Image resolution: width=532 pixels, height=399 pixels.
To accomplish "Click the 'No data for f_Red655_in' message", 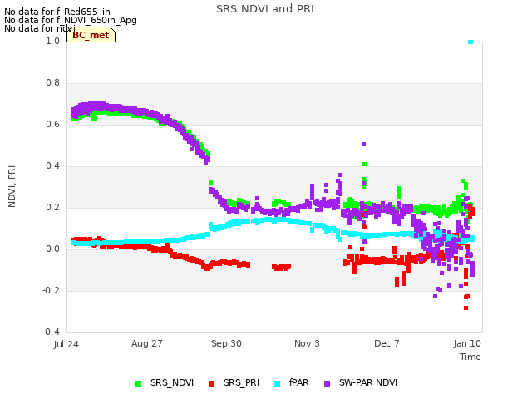I will click(x=57, y=12).
